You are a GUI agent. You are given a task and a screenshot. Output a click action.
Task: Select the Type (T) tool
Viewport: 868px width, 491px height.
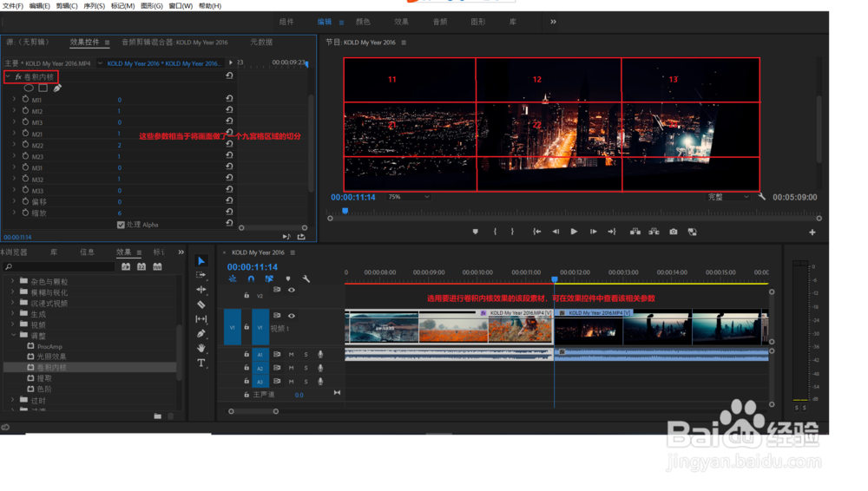click(201, 363)
